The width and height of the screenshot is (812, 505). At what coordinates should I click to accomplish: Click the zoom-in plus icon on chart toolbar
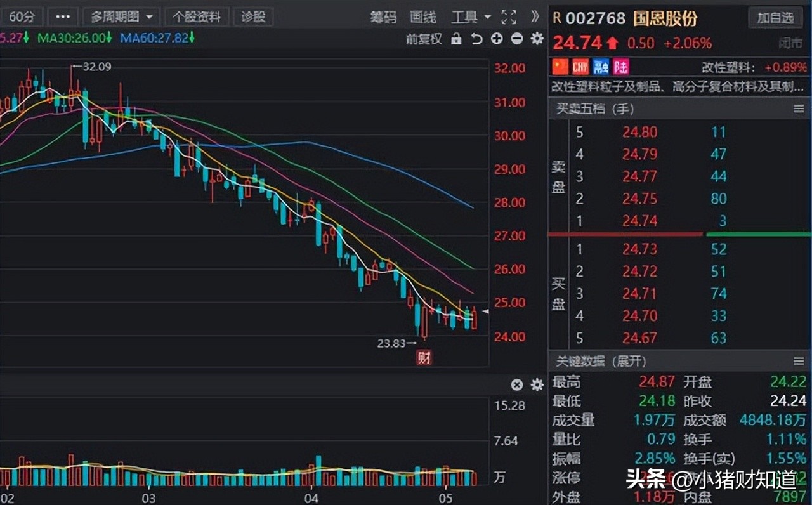pyautogui.click(x=497, y=39)
